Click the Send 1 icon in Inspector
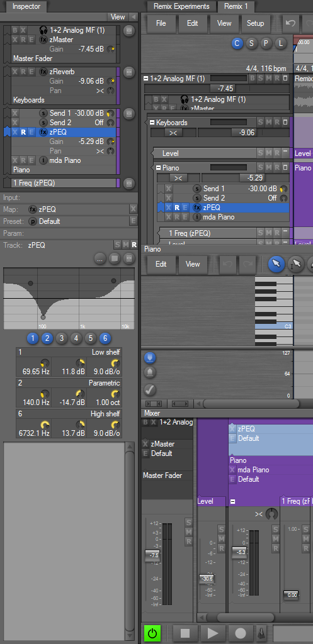Image resolution: width=313 pixels, height=644 pixels. click(x=43, y=113)
